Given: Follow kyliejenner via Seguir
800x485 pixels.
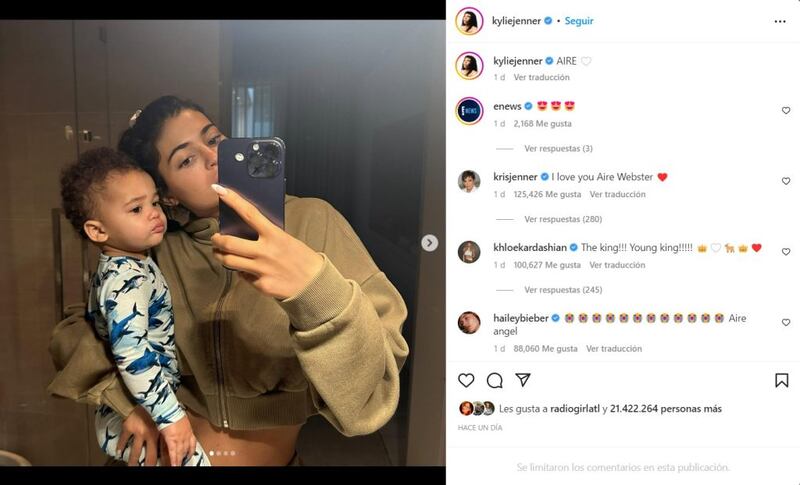Looking at the screenshot, I should (579, 21).
